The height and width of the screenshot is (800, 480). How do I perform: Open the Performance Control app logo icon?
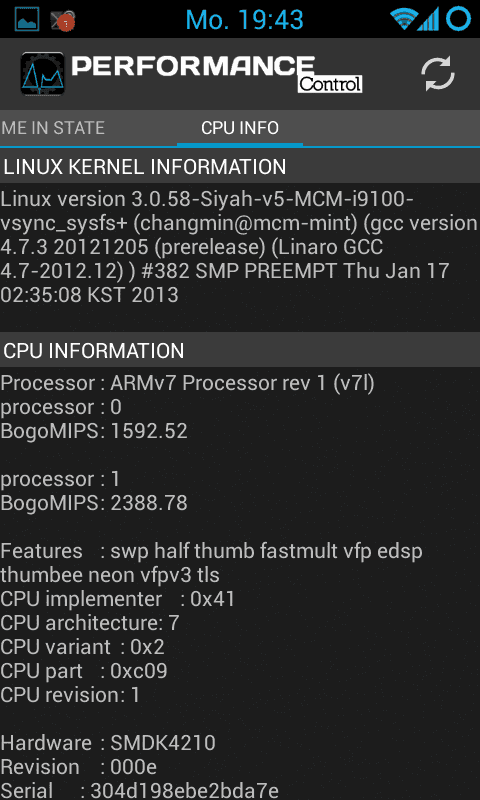click(x=42, y=74)
